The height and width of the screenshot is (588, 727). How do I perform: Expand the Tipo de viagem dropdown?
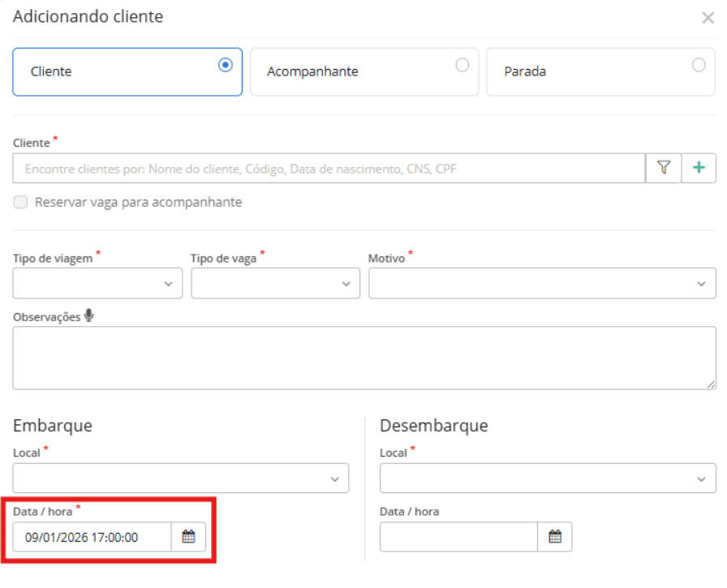pos(97,283)
